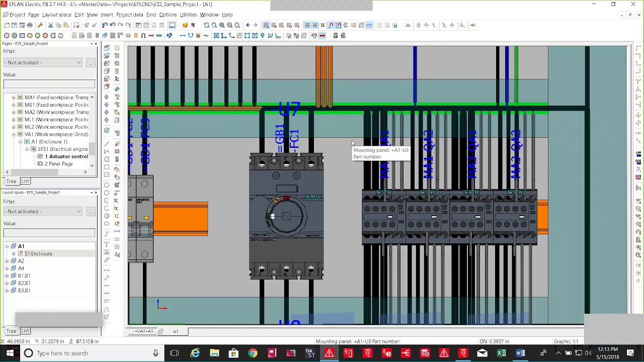The image size is (644, 362).
Task: Select the rotate viewpoint green circular icon
Action: tap(107, 131)
